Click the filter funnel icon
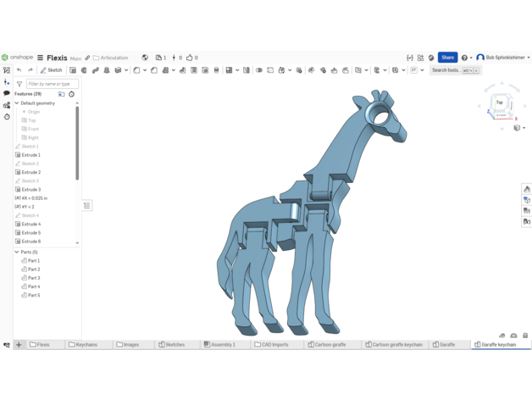Screen dimensions: 532x400 19,84
